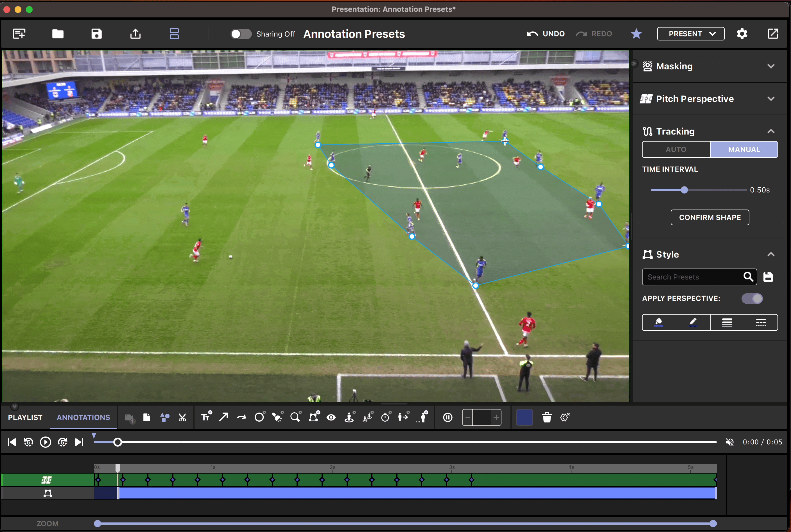Click the search presets magnifier

tap(748, 277)
